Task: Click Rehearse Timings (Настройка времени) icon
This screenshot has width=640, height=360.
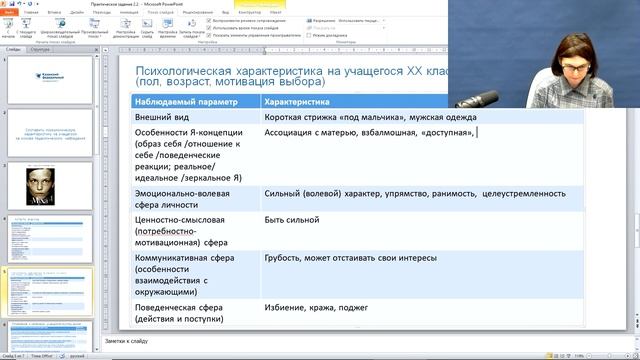Action: click(168, 24)
